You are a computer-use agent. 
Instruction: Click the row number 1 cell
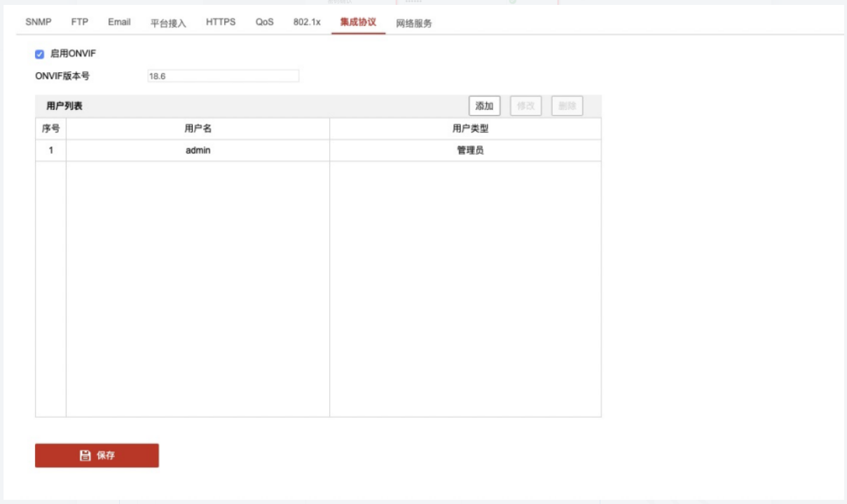coord(50,150)
